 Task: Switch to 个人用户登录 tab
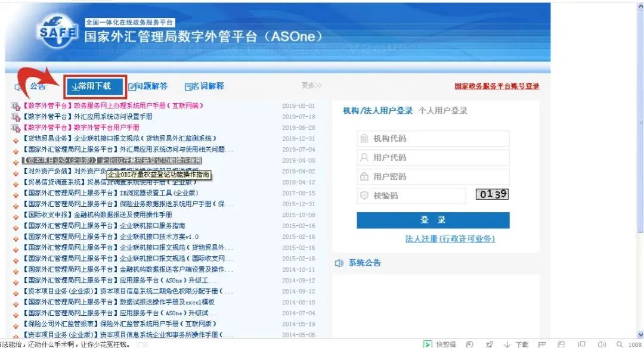(x=442, y=111)
